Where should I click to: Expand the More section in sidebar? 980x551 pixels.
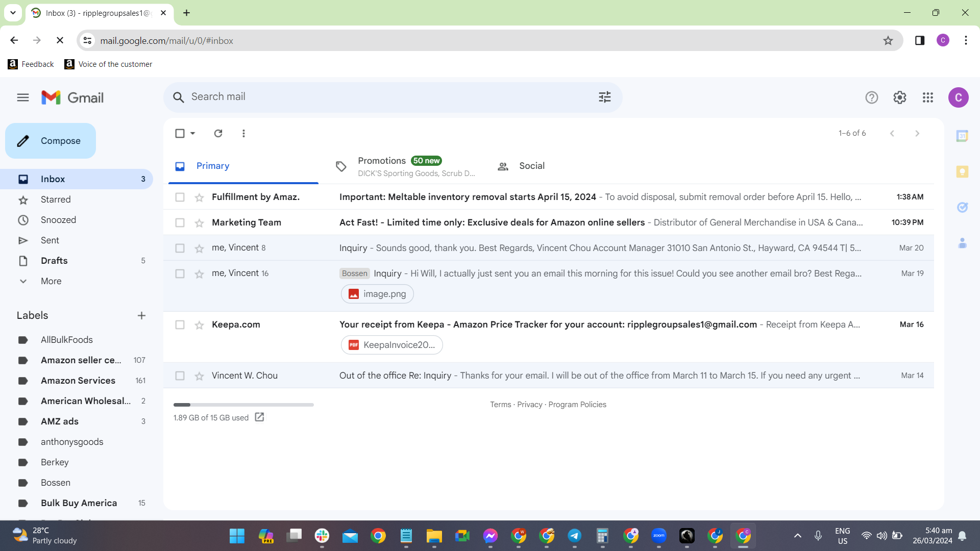pos(51,281)
